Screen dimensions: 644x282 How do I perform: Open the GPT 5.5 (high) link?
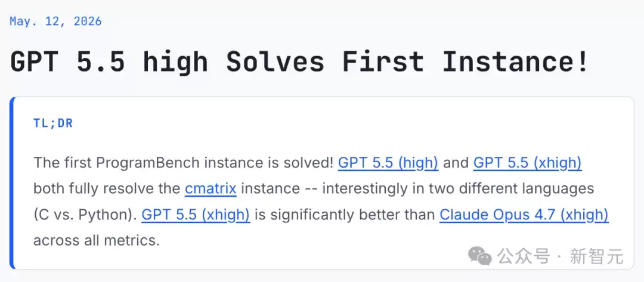388,163
